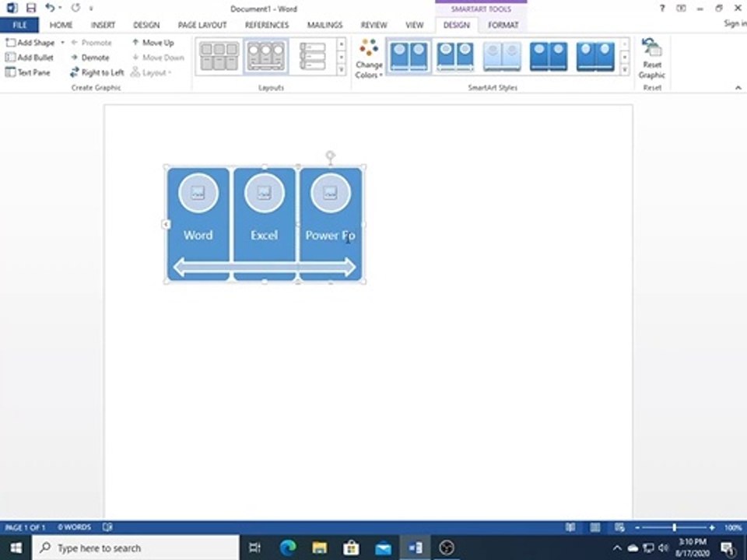Switch to the HOME tab
This screenshot has height=560, width=747.
61,25
